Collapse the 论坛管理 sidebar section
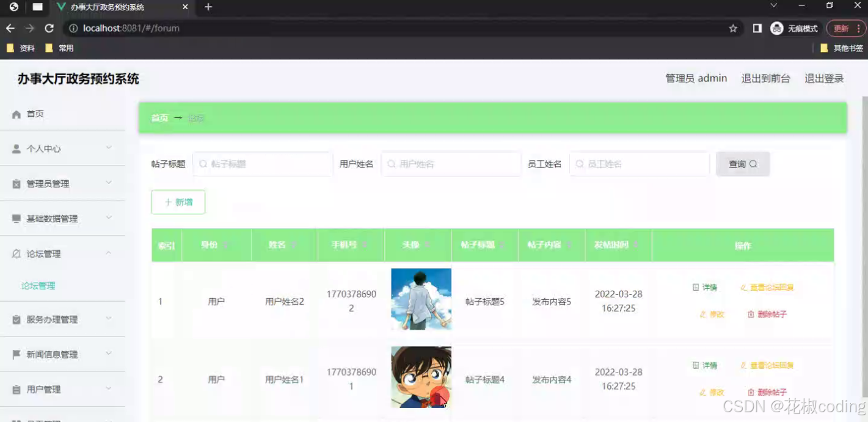 pyautogui.click(x=55, y=253)
